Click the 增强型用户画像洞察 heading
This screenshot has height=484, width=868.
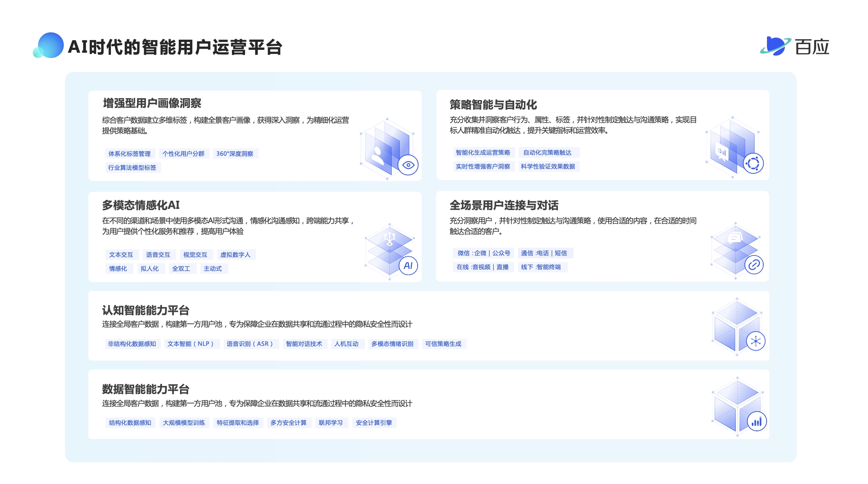[152, 103]
